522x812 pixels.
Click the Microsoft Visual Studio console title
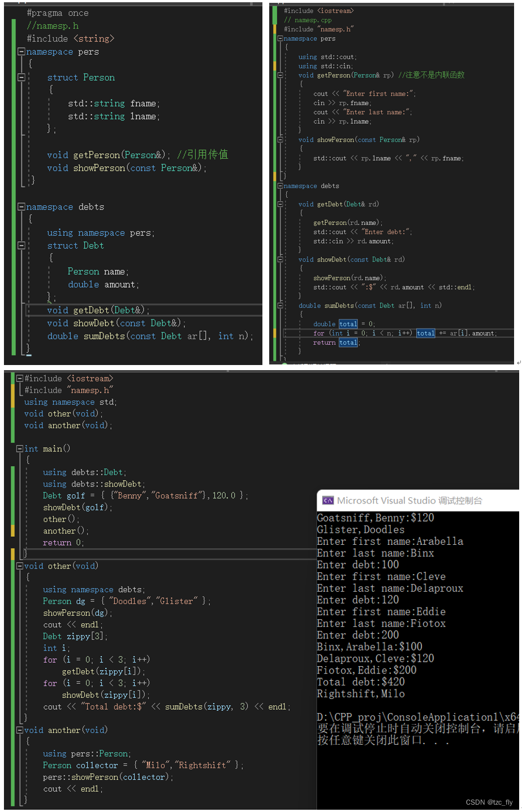tap(409, 501)
